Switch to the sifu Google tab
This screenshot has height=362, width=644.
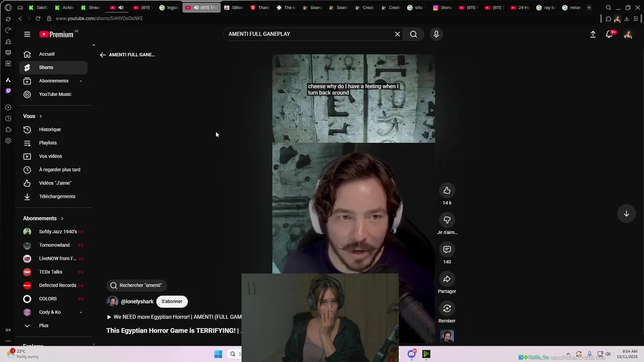coord(417,8)
